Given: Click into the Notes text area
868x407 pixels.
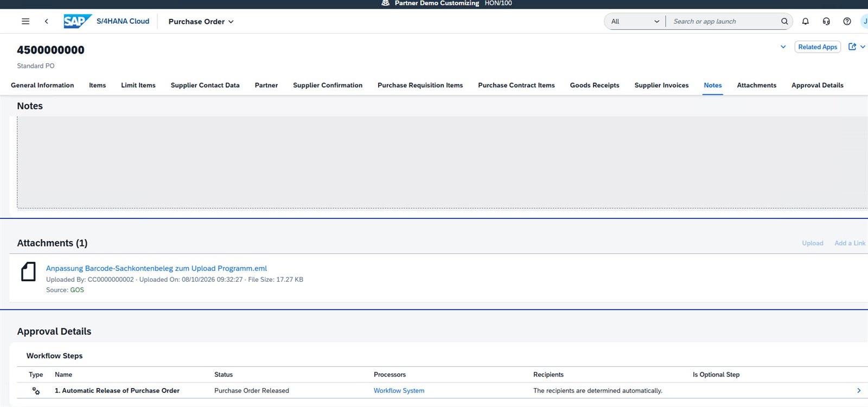Looking at the screenshot, I should tap(442, 163).
